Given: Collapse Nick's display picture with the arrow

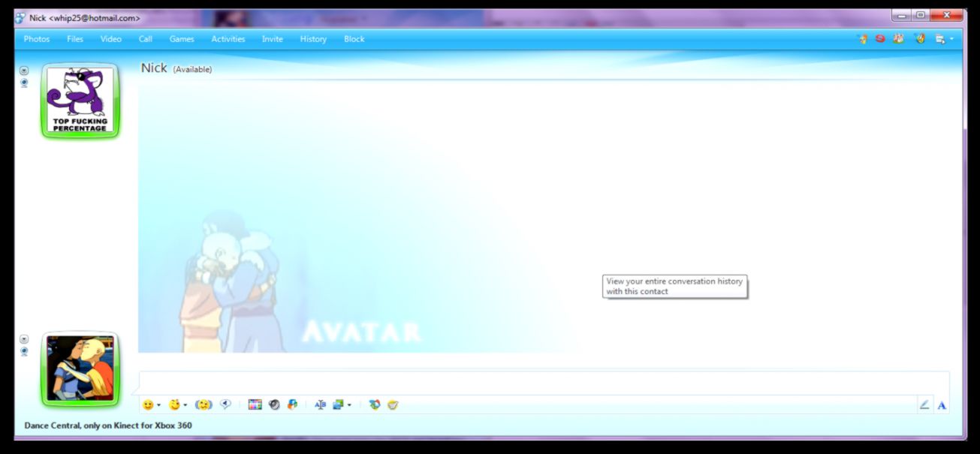Looking at the screenshot, I should point(25,70).
